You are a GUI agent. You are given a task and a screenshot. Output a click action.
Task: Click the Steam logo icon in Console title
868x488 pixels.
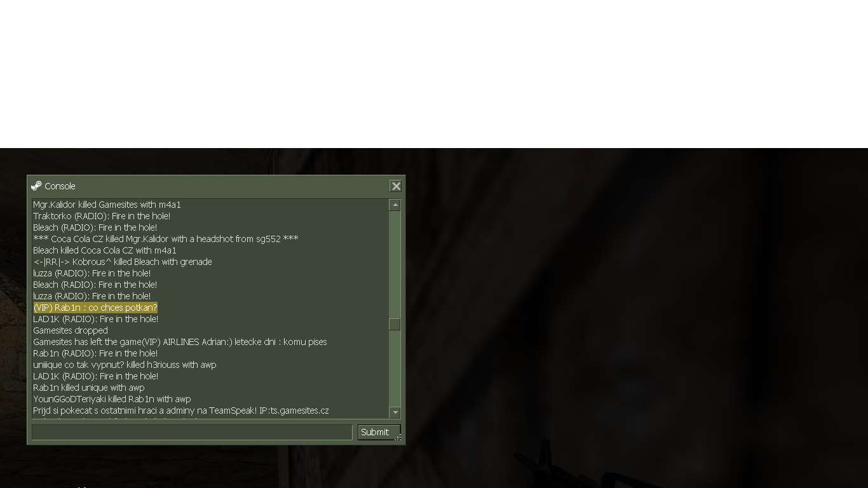tap(36, 186)
